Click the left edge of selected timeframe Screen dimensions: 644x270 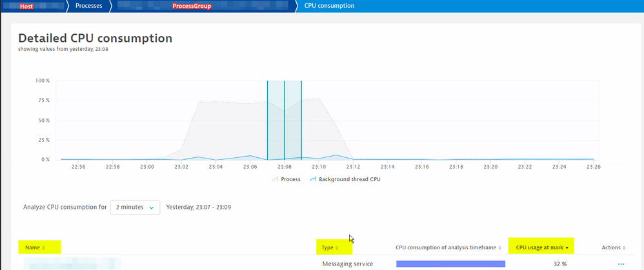click(267, 122)
